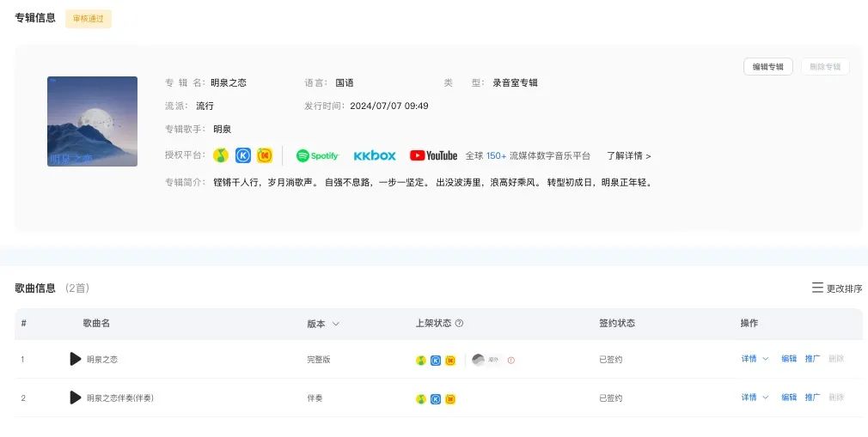Click the album cover thumbnail
This screenshot has width=868, height=437.
(x=92, y=121)
